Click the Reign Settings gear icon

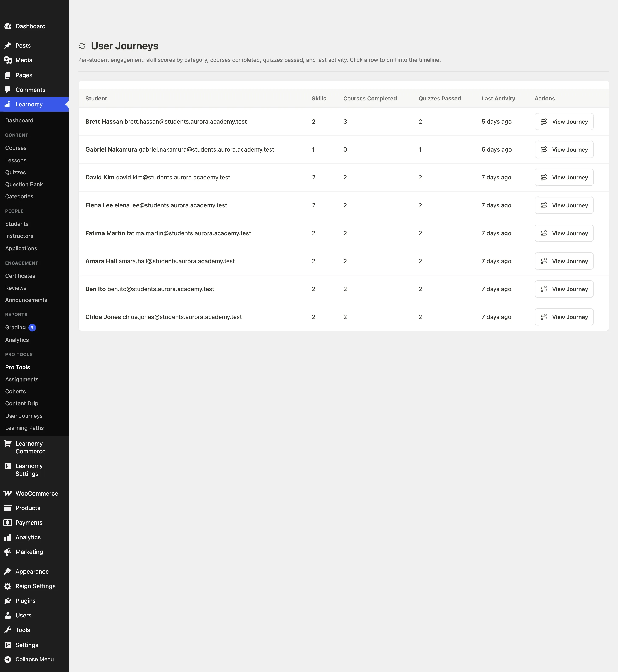pyautogui.click(x=8, y=586)
